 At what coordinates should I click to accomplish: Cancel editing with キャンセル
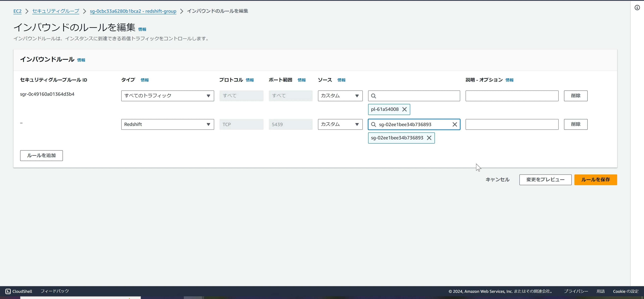pos(497,180)
